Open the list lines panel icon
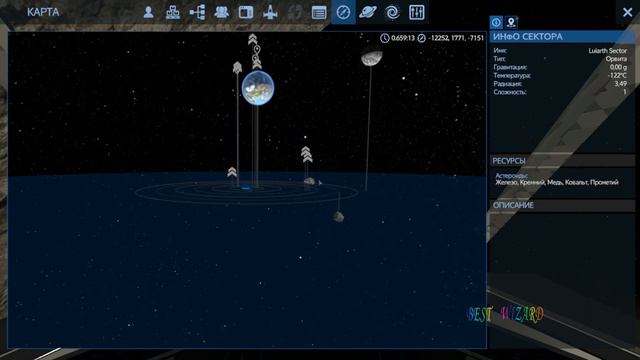Image resolution: width=640 pixels, height=360 pixels. 319,12
